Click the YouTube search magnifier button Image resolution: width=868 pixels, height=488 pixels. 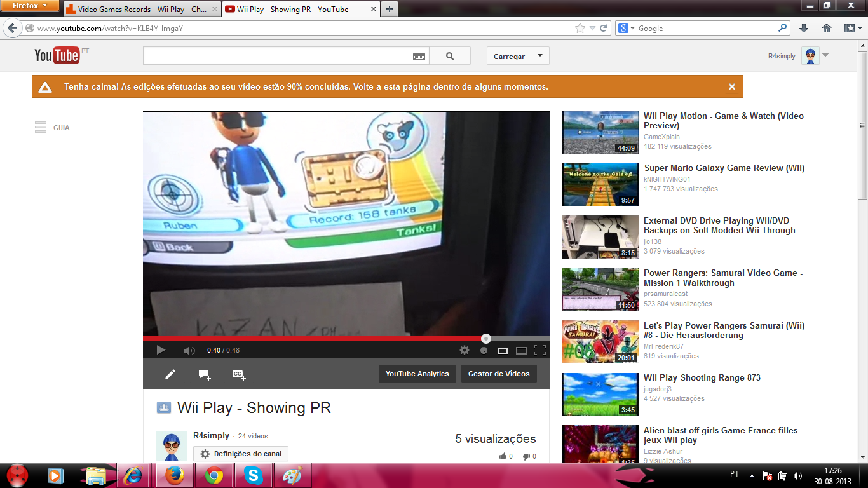(450, 56)
